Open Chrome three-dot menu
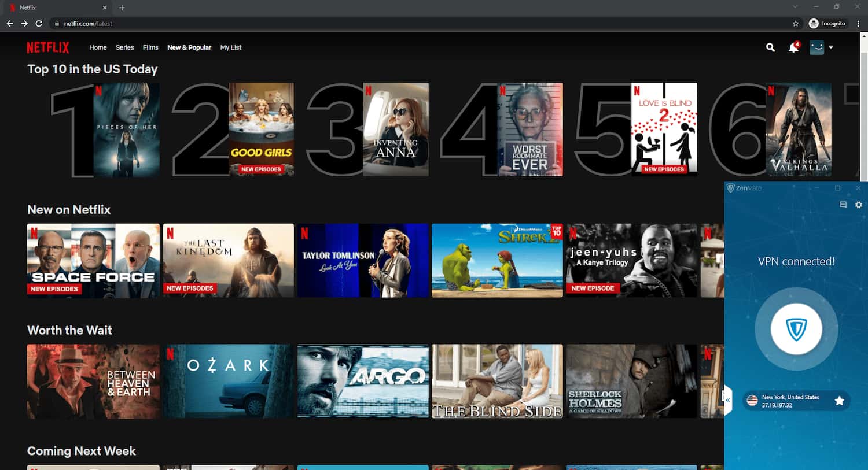 [x=858, y=24]
